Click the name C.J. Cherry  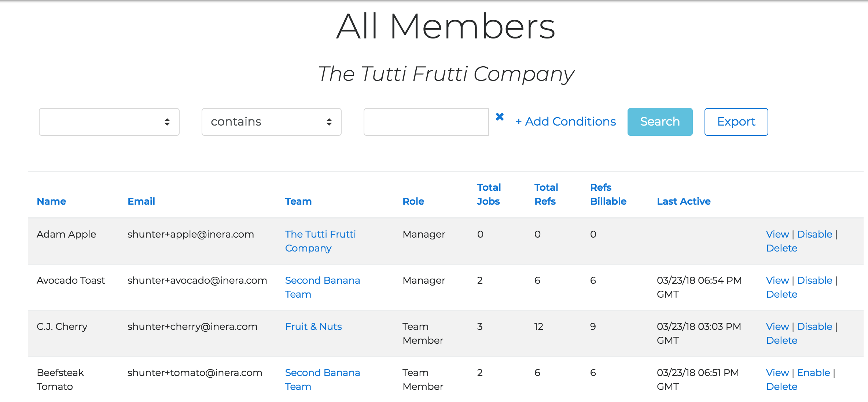(x=62, y=327)
